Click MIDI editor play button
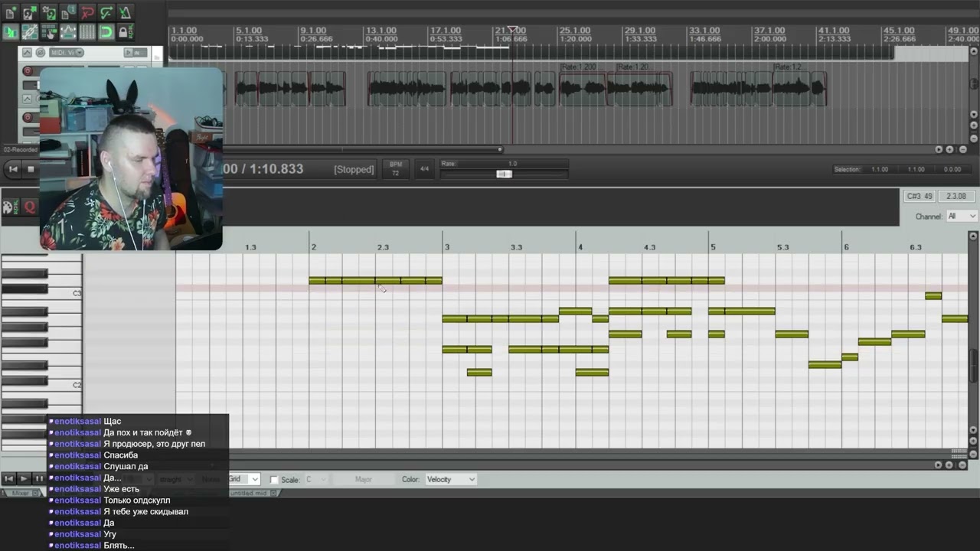 [24, 479]
